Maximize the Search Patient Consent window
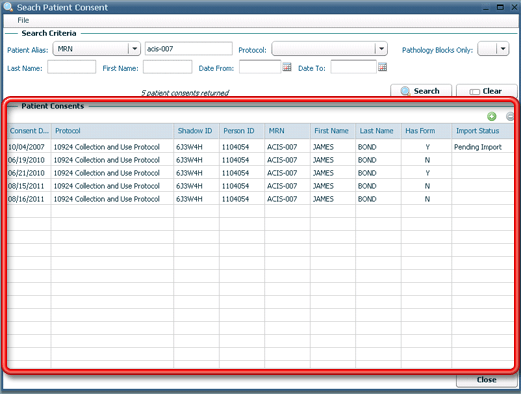Image resolution: width=521 pixels, height=394 pixels. click(x=500, y=7)
